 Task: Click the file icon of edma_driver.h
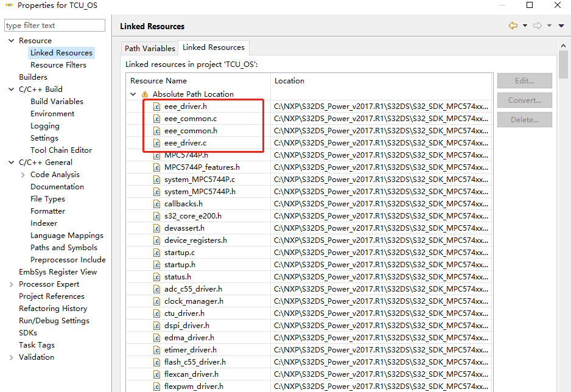point(156,338)
